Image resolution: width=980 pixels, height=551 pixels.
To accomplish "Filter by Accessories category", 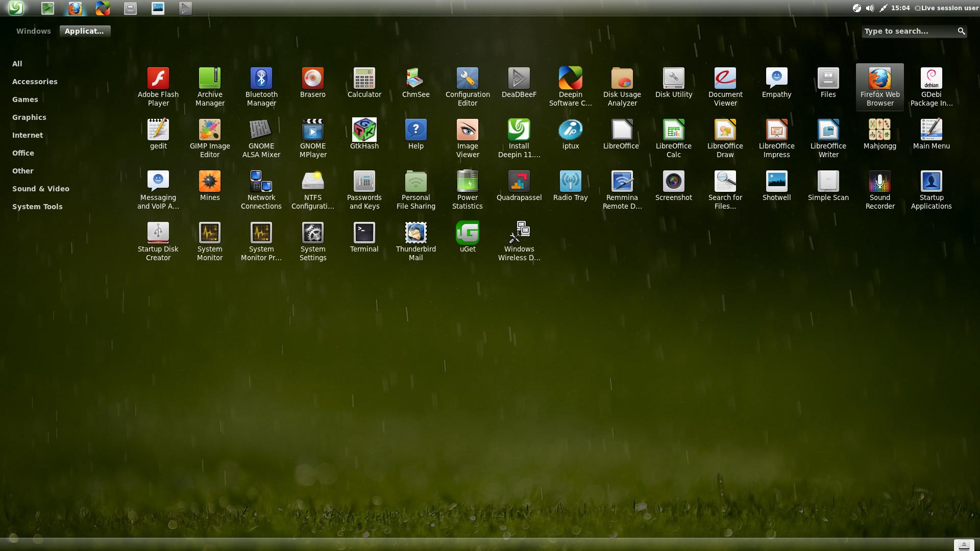I will click(35, 82).
